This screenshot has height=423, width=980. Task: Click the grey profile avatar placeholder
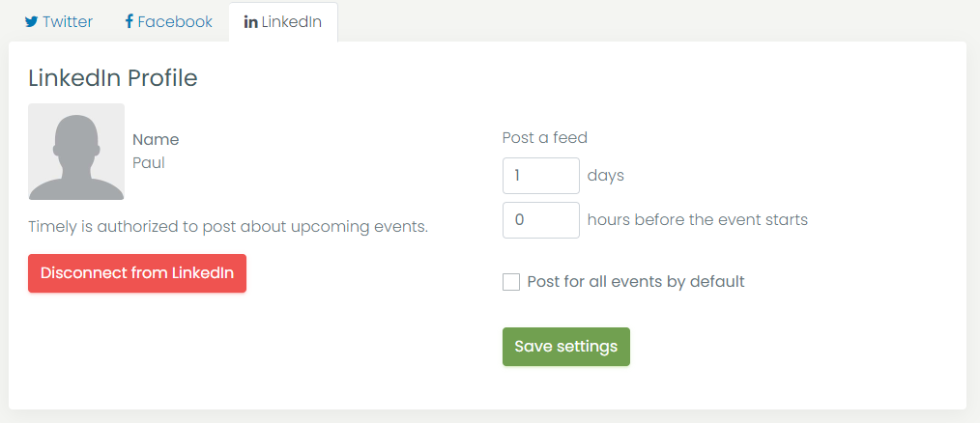76,152
